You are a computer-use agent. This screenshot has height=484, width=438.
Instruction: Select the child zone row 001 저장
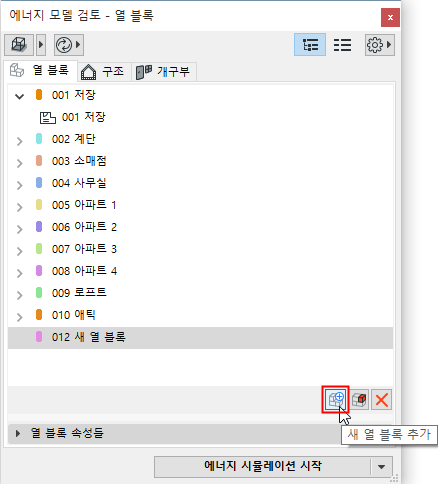click(x=200, y=117)
